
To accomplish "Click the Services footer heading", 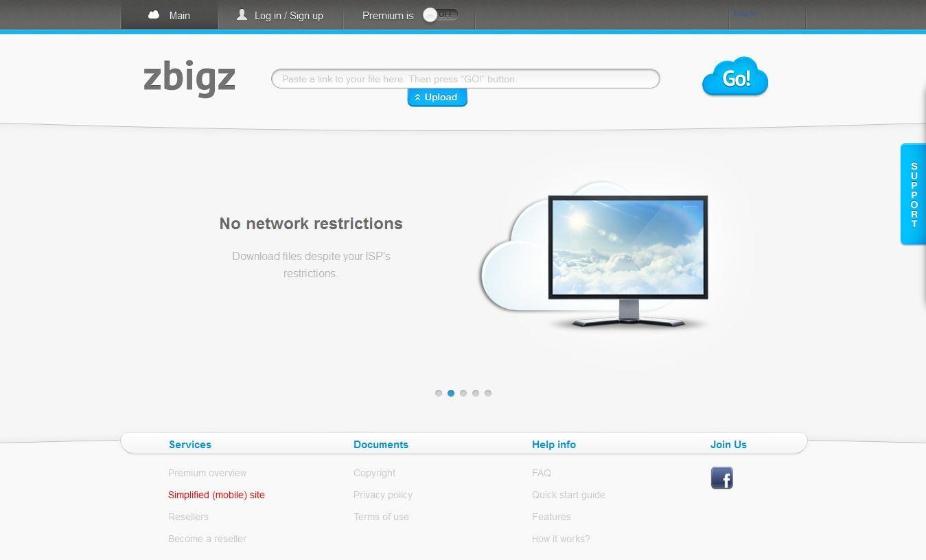I will pos(190,445).
